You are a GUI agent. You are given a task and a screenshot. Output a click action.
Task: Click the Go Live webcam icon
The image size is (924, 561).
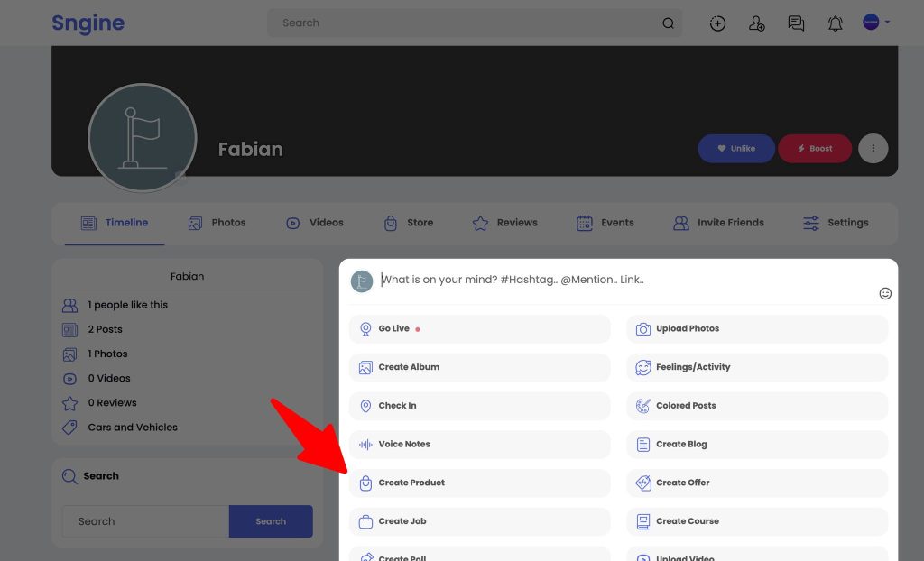pyautogui.click(x=365, y=329)
